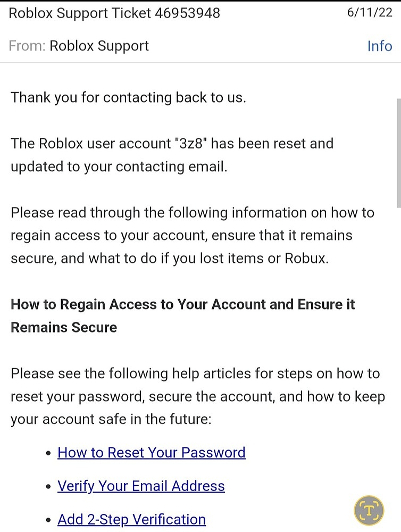
Task: Tap Info to view sender details
Action: [379, 46]
